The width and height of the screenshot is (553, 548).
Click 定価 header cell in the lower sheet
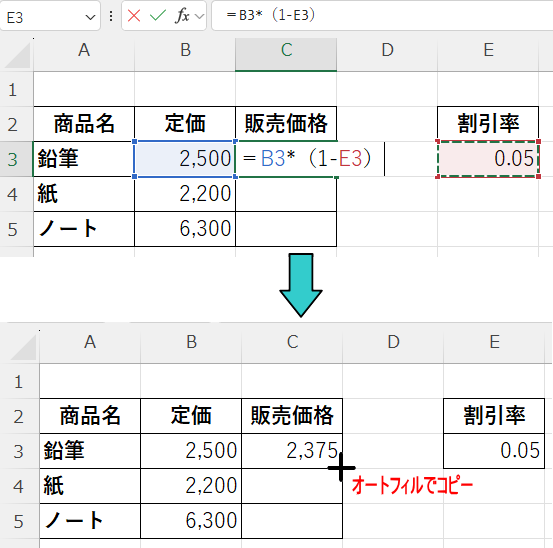pos(191,416)
